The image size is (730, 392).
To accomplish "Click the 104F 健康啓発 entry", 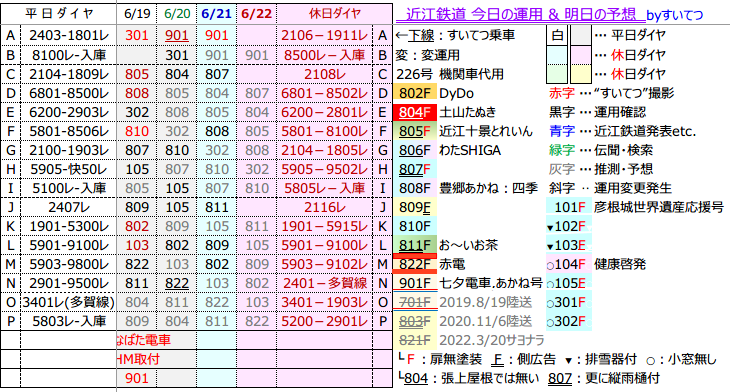I will (596, 264).
